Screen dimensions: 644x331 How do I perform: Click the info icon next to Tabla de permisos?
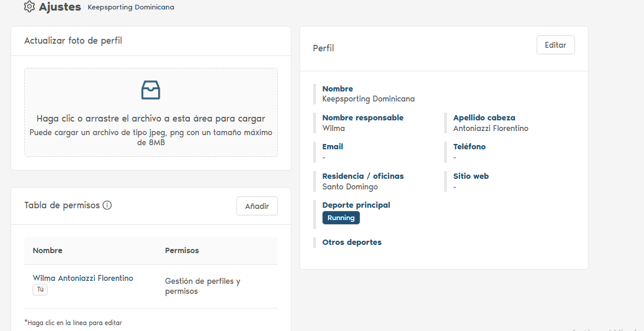point(107,205)
